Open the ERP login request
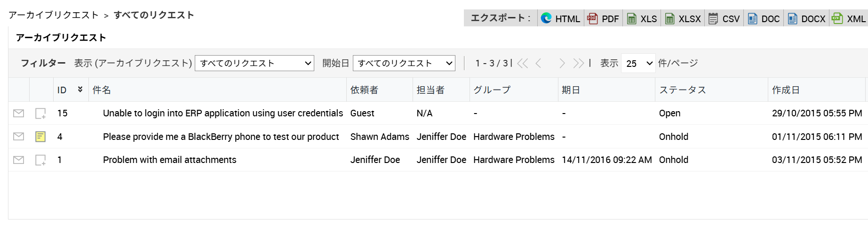Screen dimensions: 868x228 pyautogui.click(x=223, y=113)
